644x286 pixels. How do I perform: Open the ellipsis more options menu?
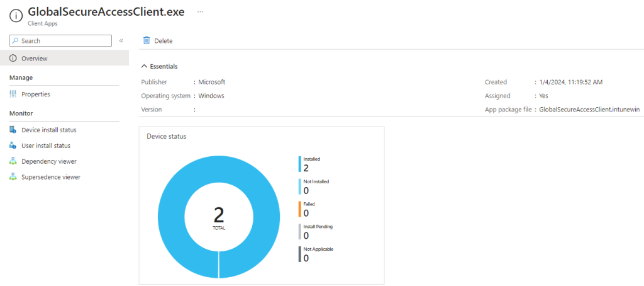pyautogui.click(x=200, y=12)
